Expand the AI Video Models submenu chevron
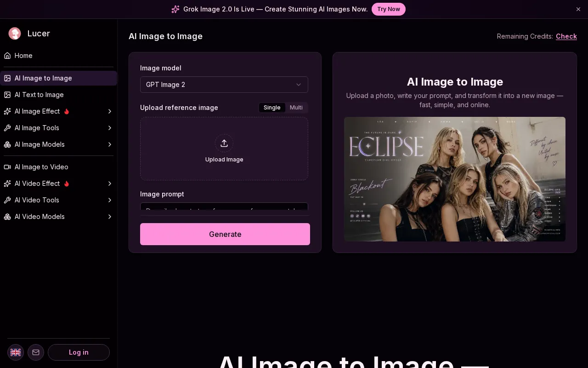This screenshot has height=368, width=588. click(110, 217)
